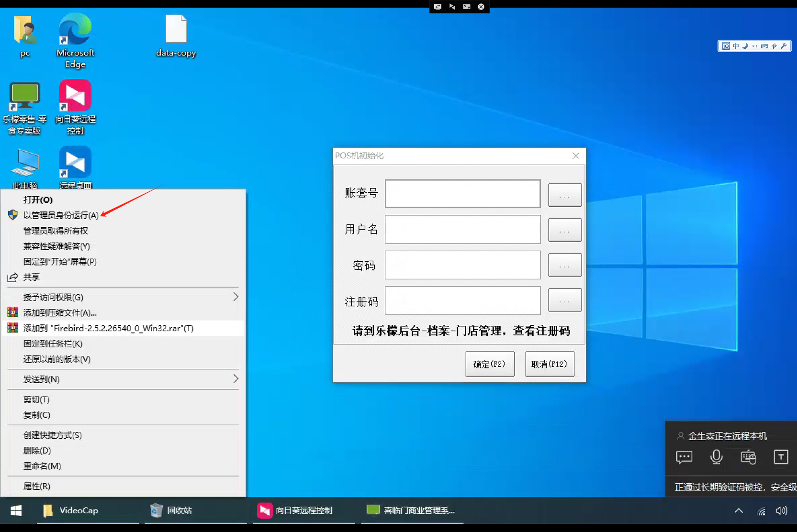Toggle the punctuation mode icon on IME bar
797x532 pixels.
point(755,46)
